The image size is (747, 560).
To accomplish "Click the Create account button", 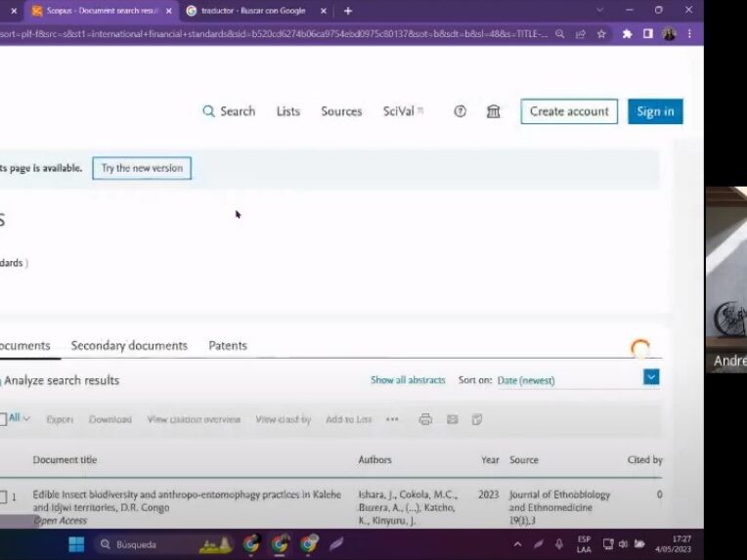I will [x=569, y=111].
